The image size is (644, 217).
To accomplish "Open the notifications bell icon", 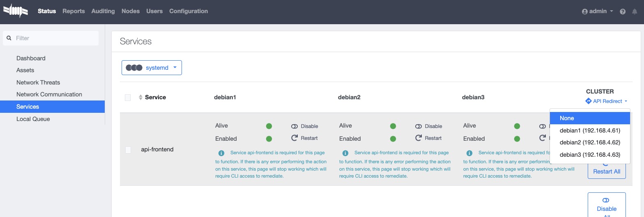I will pyautogui.click(x=635, y=11).
